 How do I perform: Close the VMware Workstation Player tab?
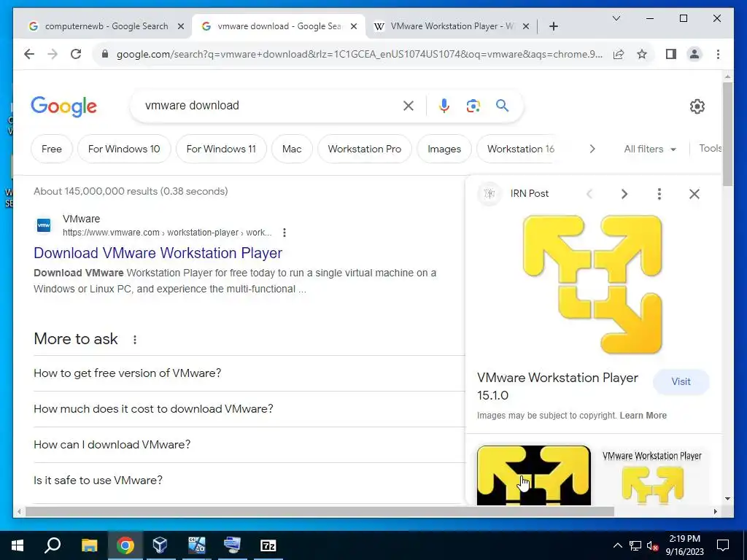pos(526,26)
